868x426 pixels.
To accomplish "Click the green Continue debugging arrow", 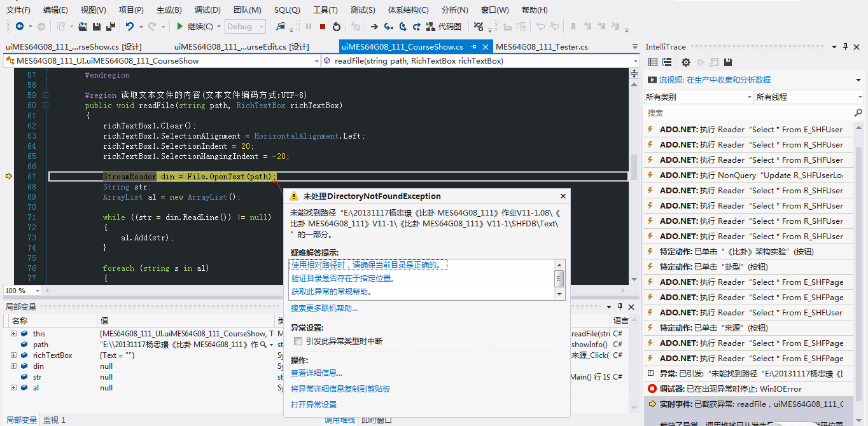I will (x=180, y=26).
